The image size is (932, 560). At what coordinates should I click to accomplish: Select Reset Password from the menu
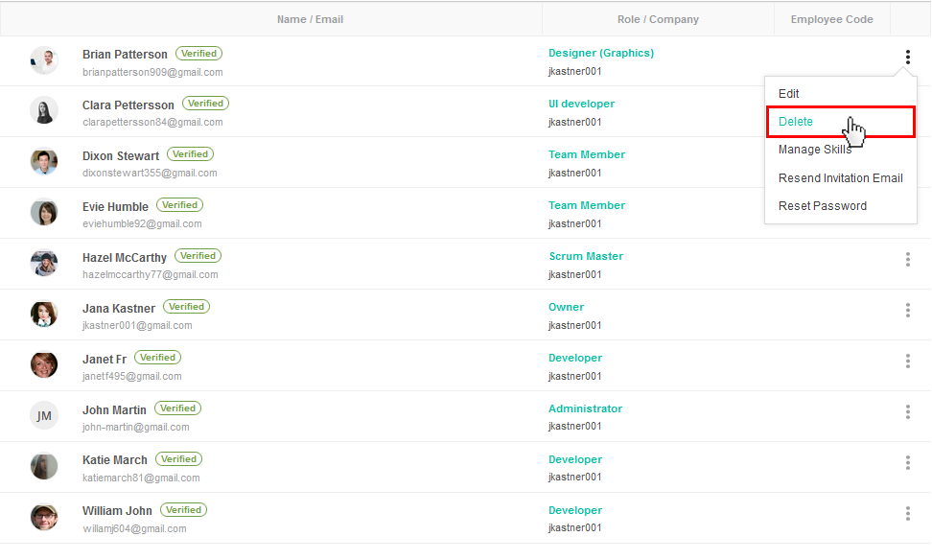pyautogui.click(x=823, y=206)
